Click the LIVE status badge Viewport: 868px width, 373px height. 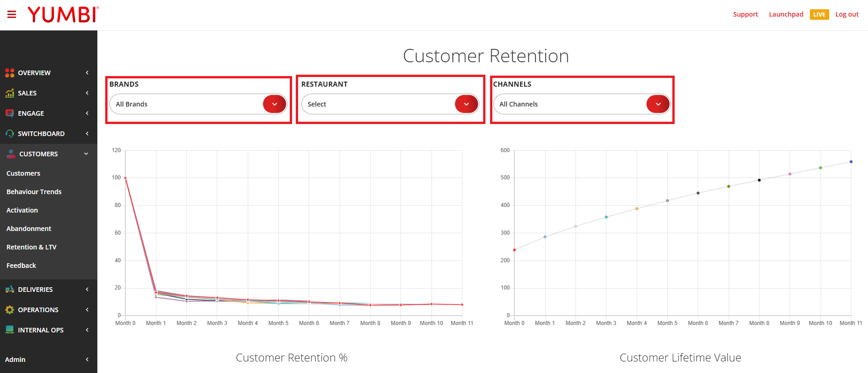820,15
